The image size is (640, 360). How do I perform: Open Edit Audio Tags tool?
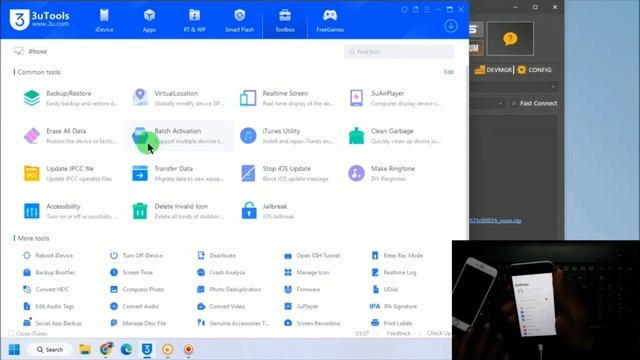pos(49,306)
